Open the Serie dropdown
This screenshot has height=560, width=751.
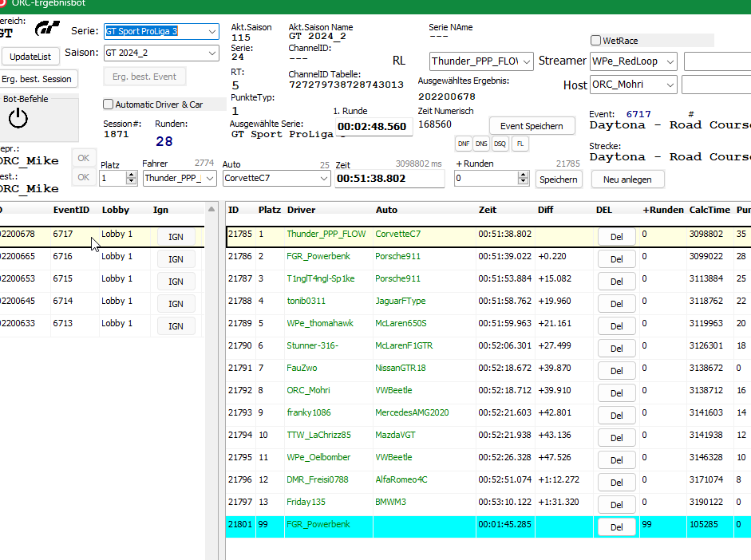point(211,31)
